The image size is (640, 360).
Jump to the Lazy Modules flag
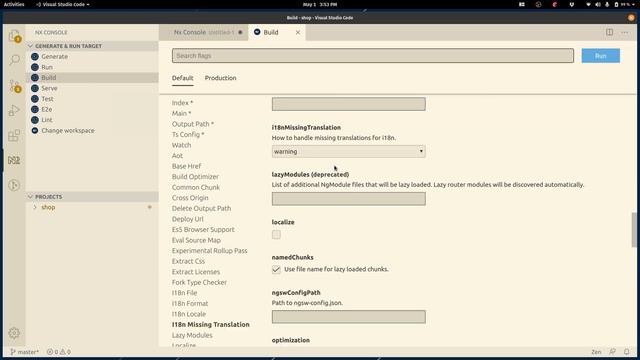tap(192, 335)
